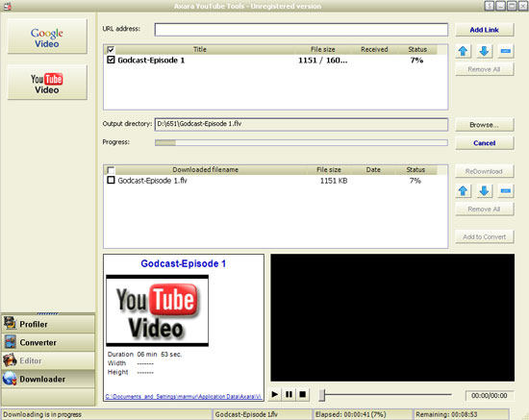Image resolution: width=529 pixels, height=420 pixels.
Task: Click the Elapsed time in the status bar
Action: [350, 414]
